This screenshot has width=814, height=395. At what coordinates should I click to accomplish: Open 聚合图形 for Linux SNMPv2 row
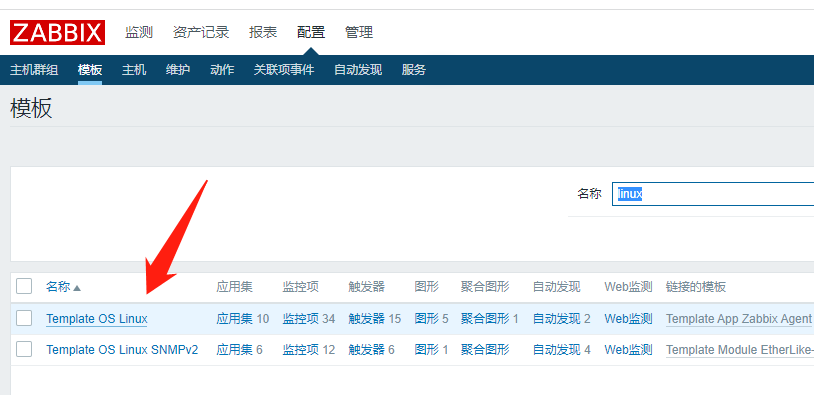click(x=485, y=350)
